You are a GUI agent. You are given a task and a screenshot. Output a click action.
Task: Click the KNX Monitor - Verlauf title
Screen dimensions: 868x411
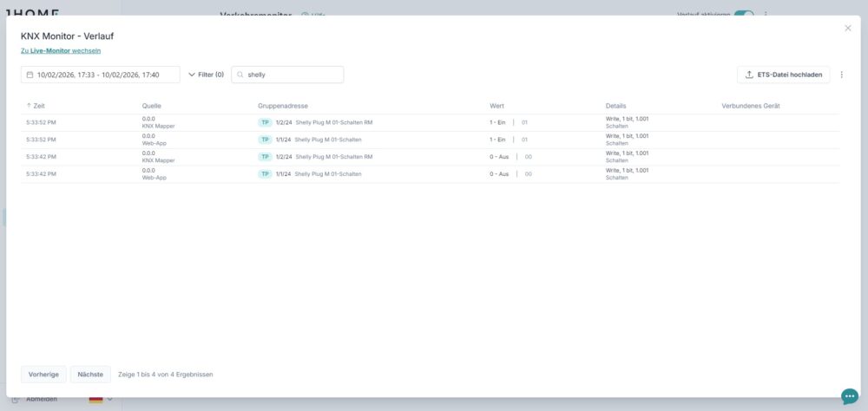[68, 36]
